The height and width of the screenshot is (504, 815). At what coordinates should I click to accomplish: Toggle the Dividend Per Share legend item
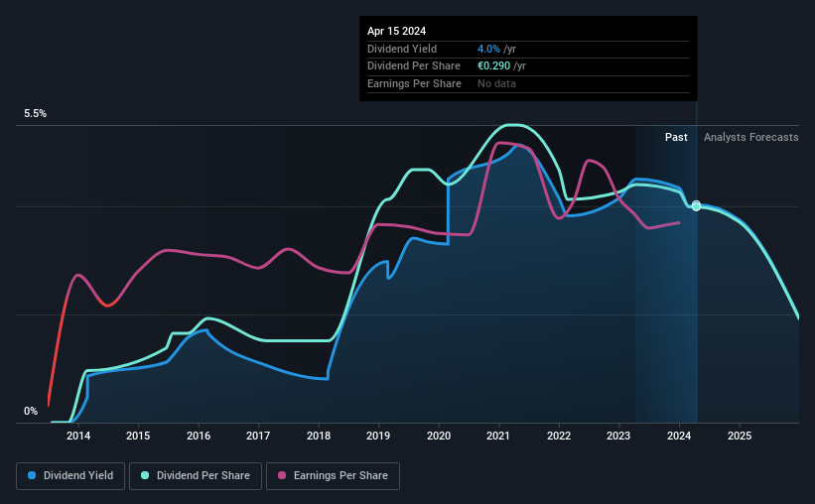pyautogui.click(x=196, y=476)
